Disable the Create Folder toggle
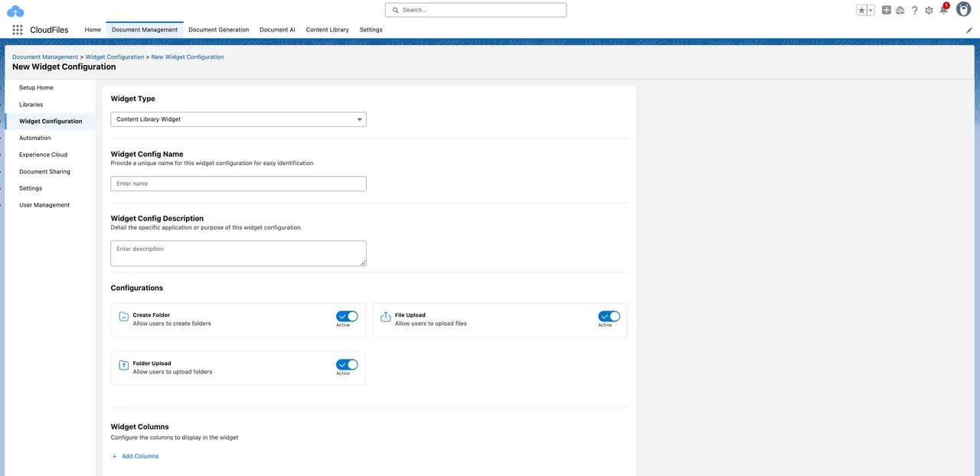The width and height of the screenshot is (980, 476). click(347, 317)
